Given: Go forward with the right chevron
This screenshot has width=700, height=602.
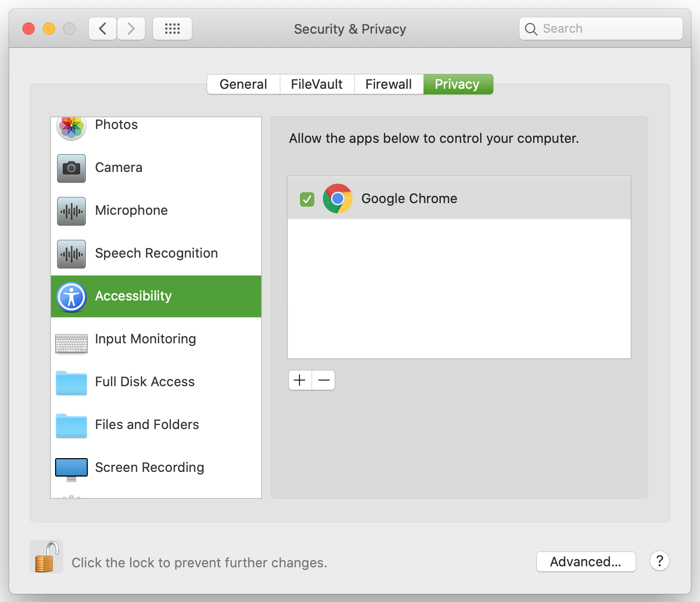Looking at the screenshot, I should click(131, 29).
